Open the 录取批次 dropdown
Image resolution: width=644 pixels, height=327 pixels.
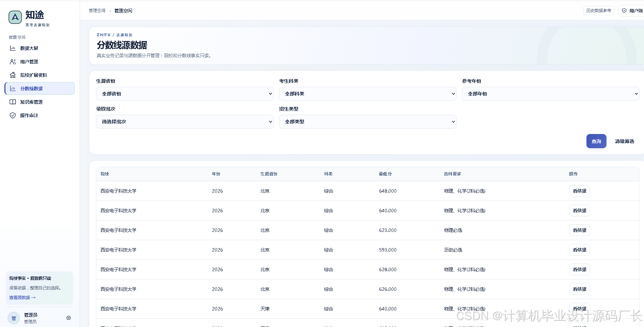click(x=185, y=122)
